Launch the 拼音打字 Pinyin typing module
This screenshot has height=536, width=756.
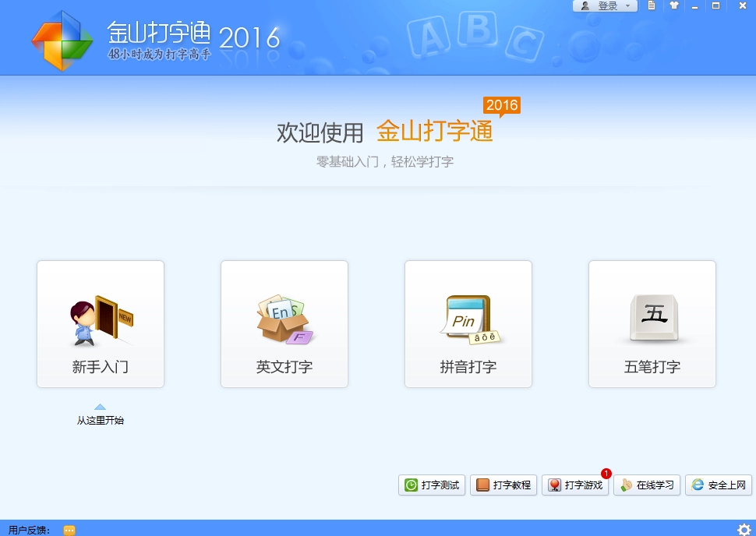click(x=468, y=324)
